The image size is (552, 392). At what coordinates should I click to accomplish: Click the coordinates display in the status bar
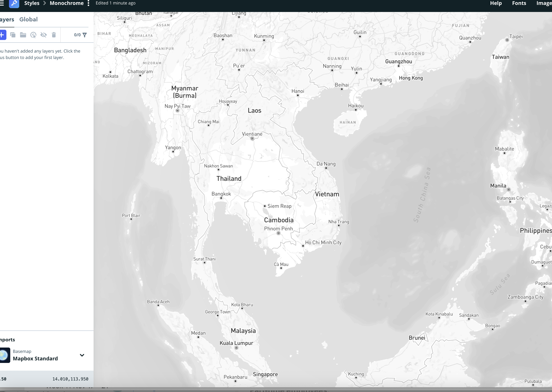point(70,379)
